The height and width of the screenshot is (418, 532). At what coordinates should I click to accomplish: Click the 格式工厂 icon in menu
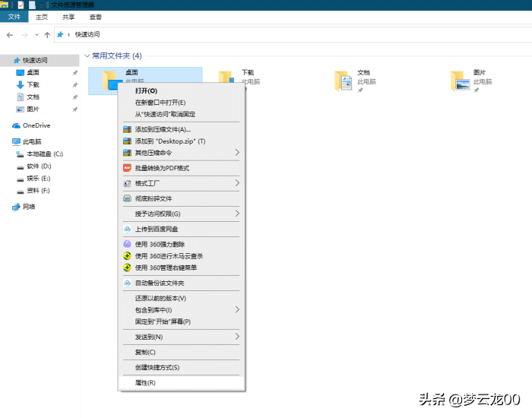point(127,183)
